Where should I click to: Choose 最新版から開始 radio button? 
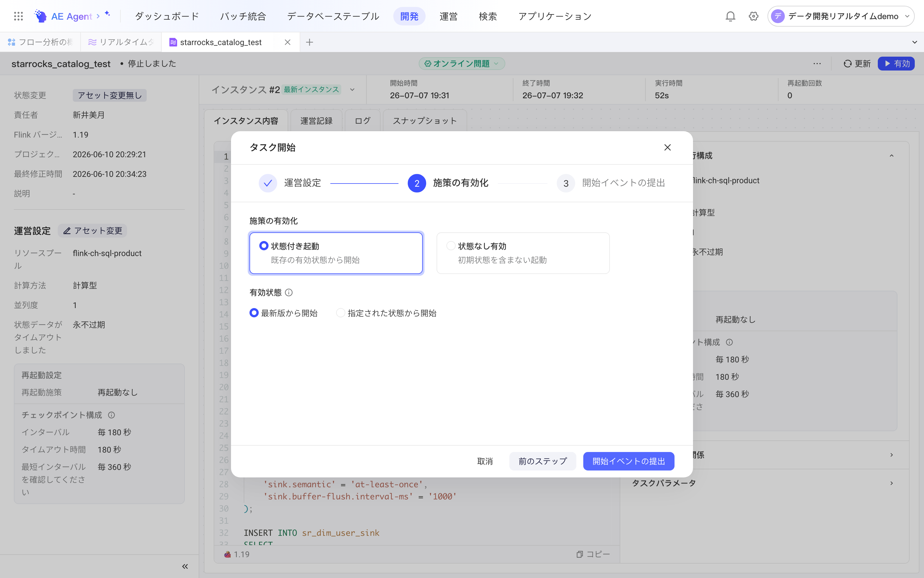254,313
